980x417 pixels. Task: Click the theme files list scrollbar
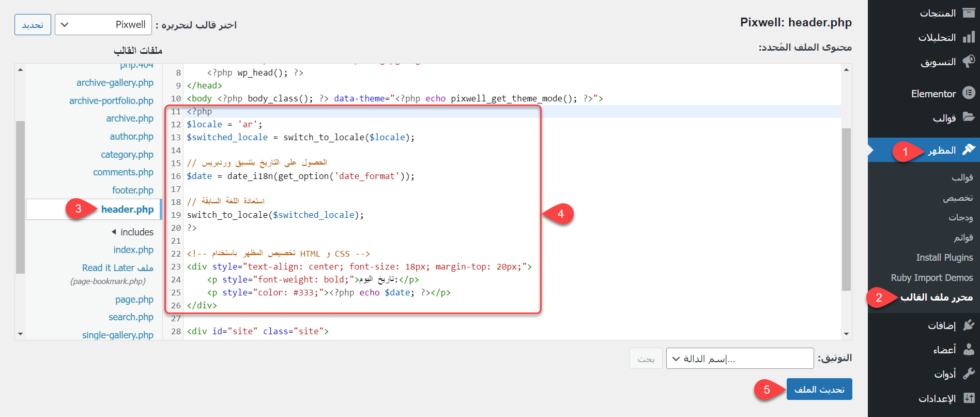click(x=20, y=197)
